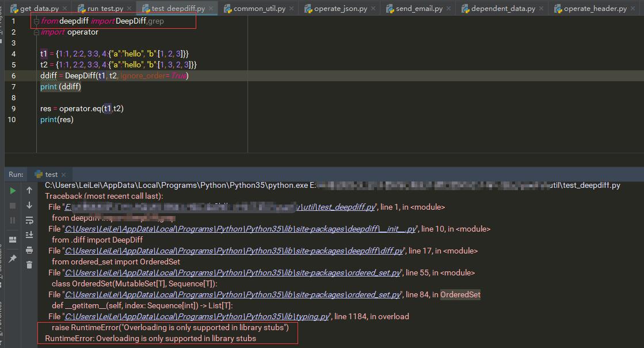Click the Python file icon on send_email.py tab
This screenshot has height=348, width=644.
(390, 9)
